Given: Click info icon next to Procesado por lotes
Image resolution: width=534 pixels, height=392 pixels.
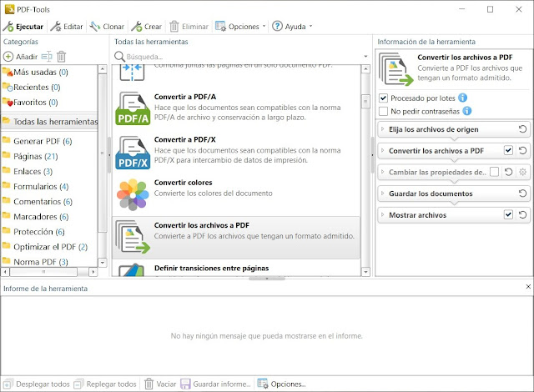Looking at the screenshot, I should click(x=462, y=98).
